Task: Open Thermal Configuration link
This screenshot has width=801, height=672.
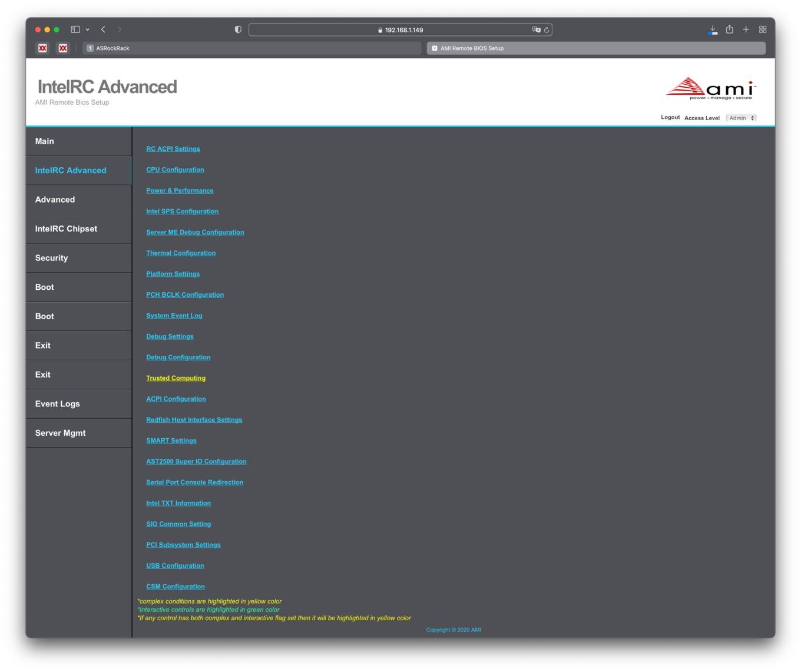Action: [181, 253]
